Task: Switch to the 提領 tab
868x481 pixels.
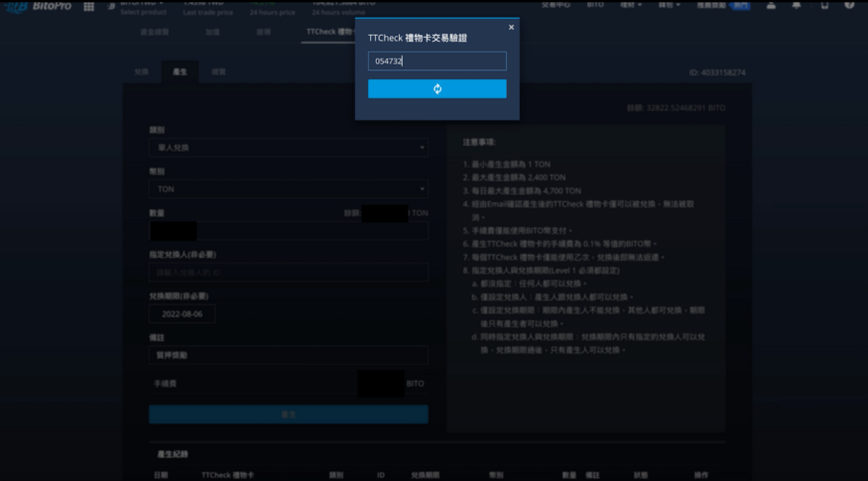Action: coord(264,32)
